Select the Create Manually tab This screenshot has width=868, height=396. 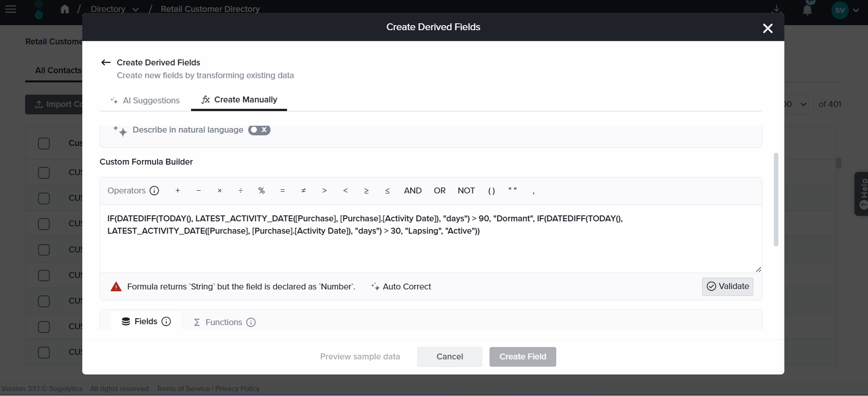point(239,100)
